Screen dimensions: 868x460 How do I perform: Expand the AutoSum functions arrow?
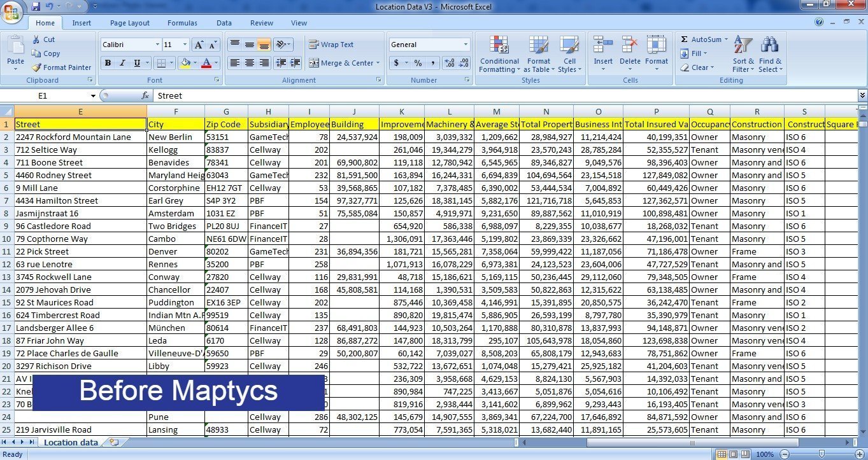pyautogui.click(x=725, y=39)
